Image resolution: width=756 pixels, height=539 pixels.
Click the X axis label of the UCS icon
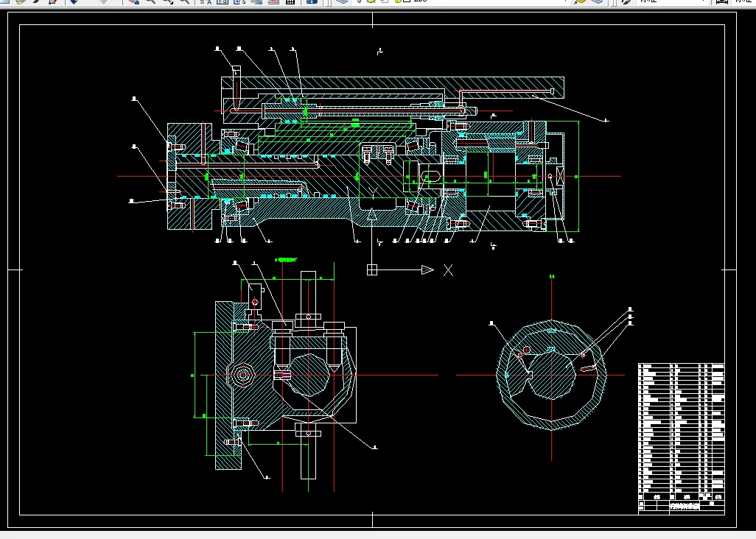click(x=449, y=270)
